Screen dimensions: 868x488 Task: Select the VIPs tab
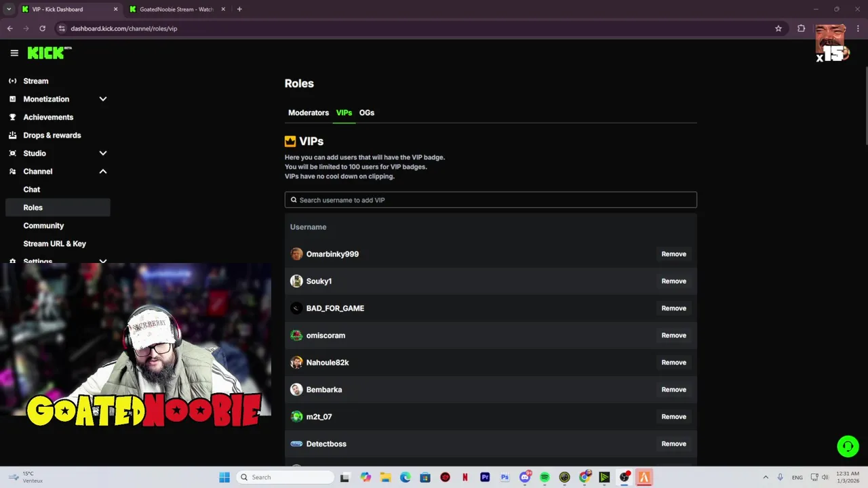pos(344,113)
